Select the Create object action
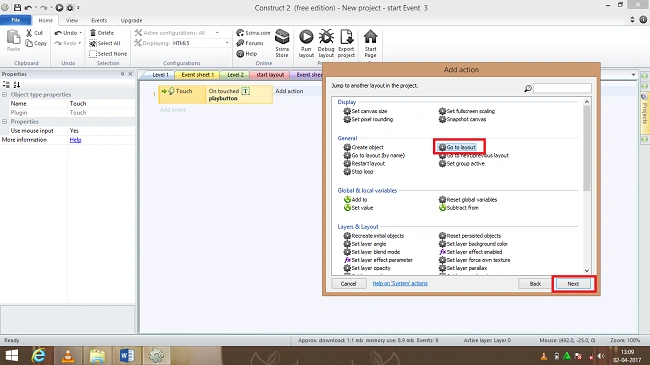The width and height of the screenshot is (650, 365). click(x=363, y=147)
